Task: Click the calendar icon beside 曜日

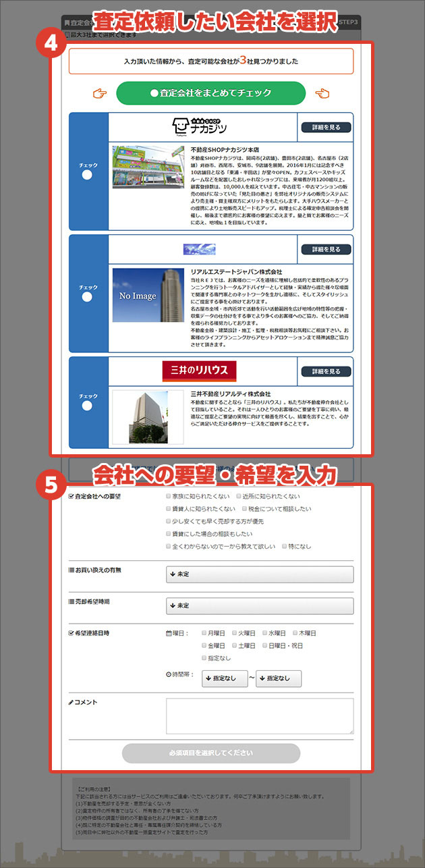Action: [x=169, y=634]
